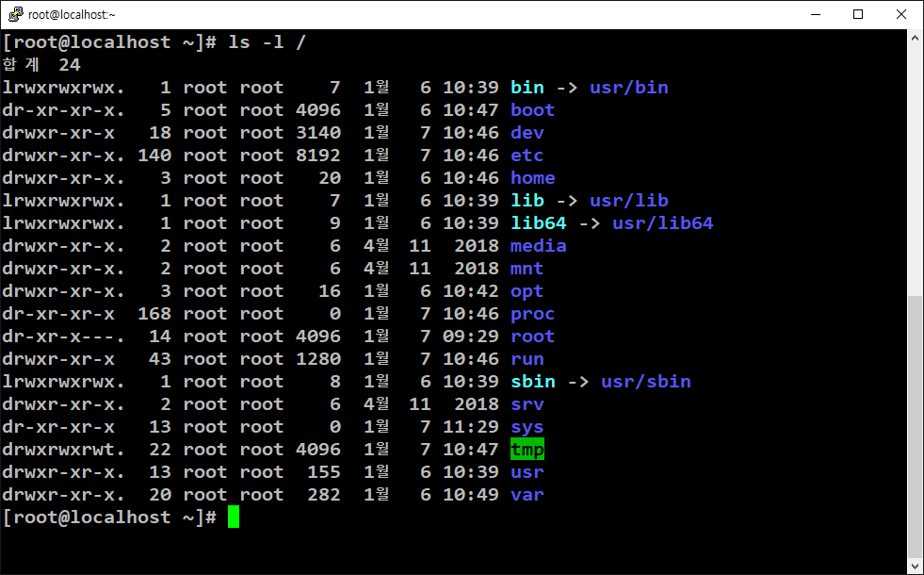Click the 'usr' directory name in last rows
The height and width of the screenshot is (575, 924).
(x=527, y=472)
